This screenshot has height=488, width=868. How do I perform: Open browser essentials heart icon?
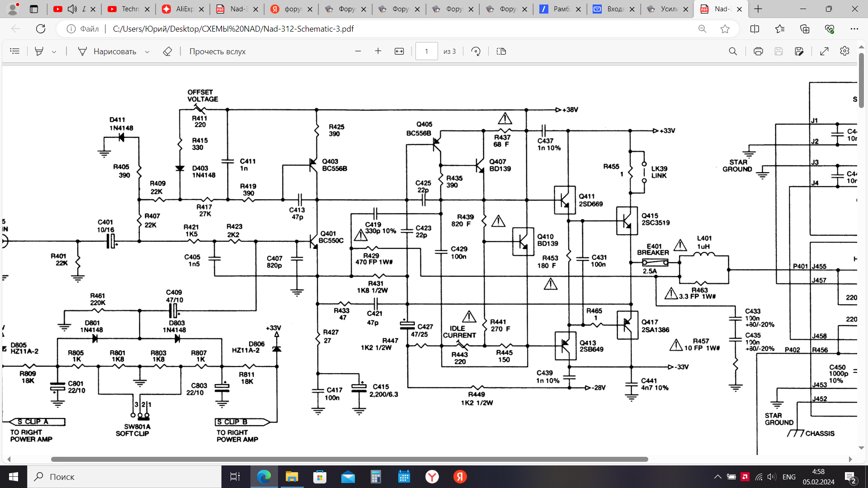(x=830, y=29)
